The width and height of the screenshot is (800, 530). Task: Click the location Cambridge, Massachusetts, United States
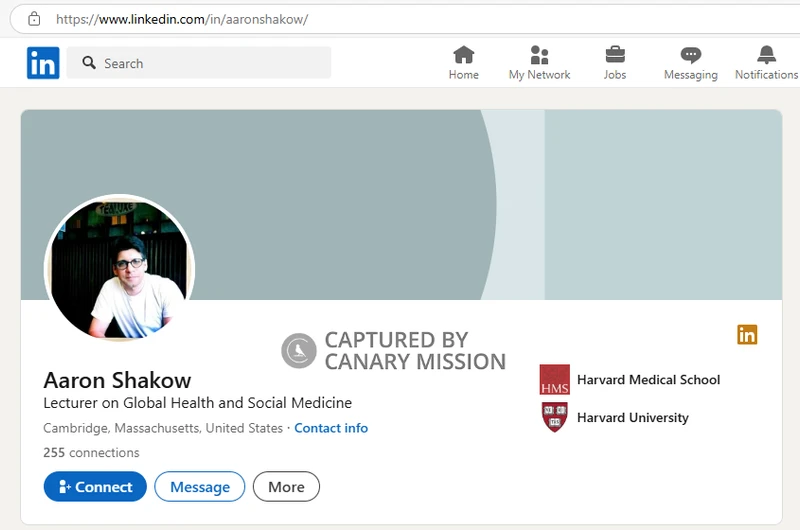(x=163, y=428)
